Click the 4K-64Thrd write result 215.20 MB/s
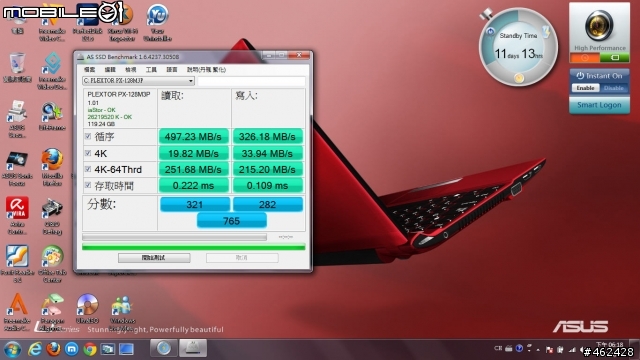640x360 pixels. click(267, 169)
